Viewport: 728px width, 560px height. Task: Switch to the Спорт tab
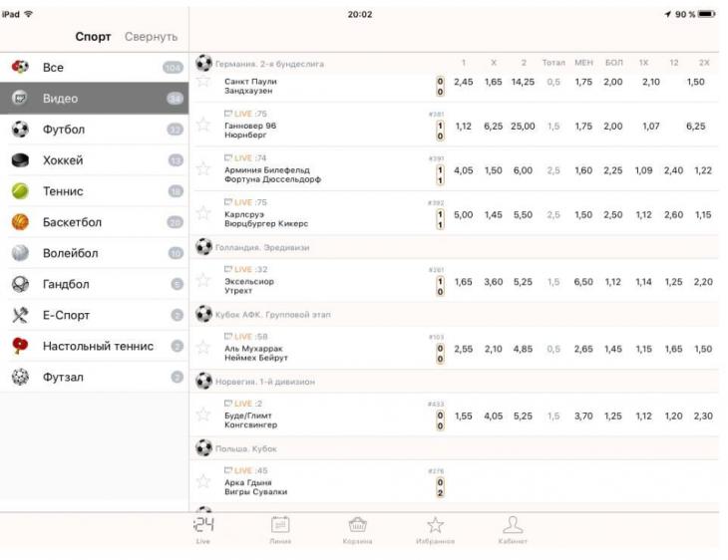point(93,37)
